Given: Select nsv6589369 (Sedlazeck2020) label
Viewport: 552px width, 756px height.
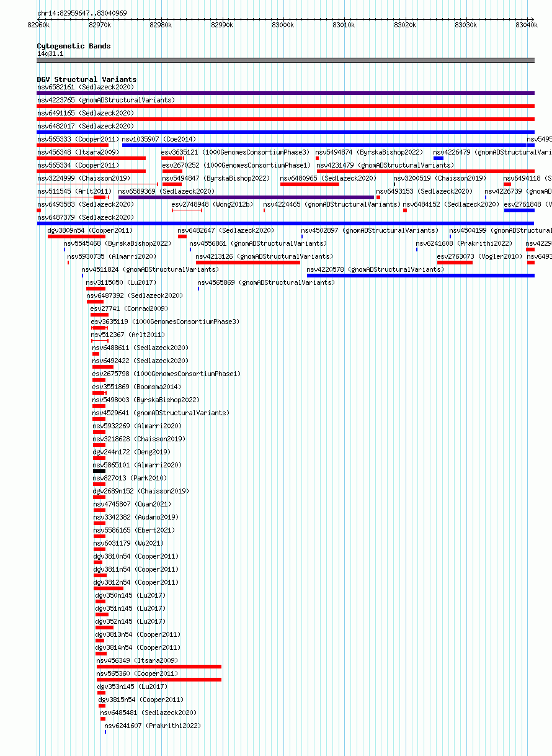Looking at the screenshot, I should [x=166, y=192].
